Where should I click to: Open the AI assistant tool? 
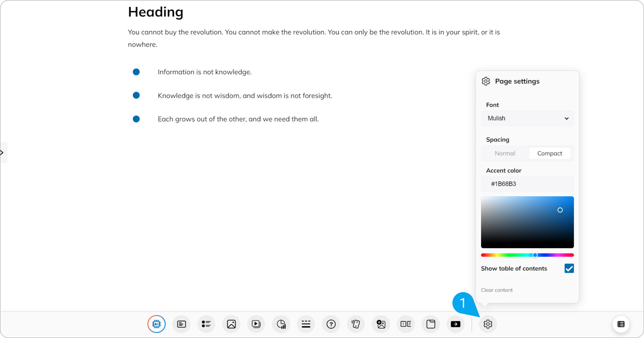click(156, 324)
